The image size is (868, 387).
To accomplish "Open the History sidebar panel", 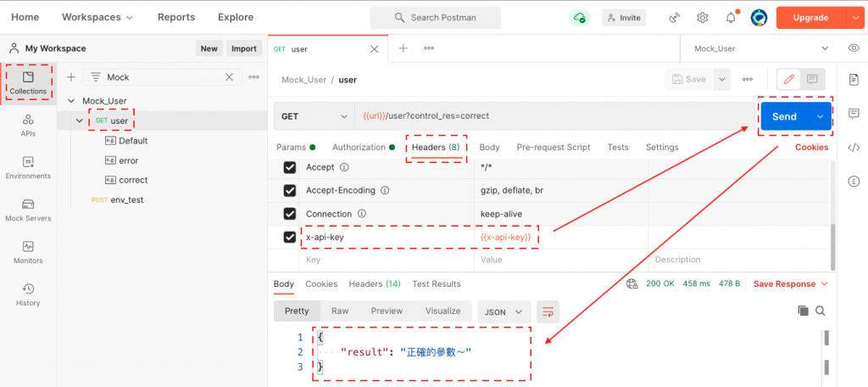I will click(x=28, y=295).
